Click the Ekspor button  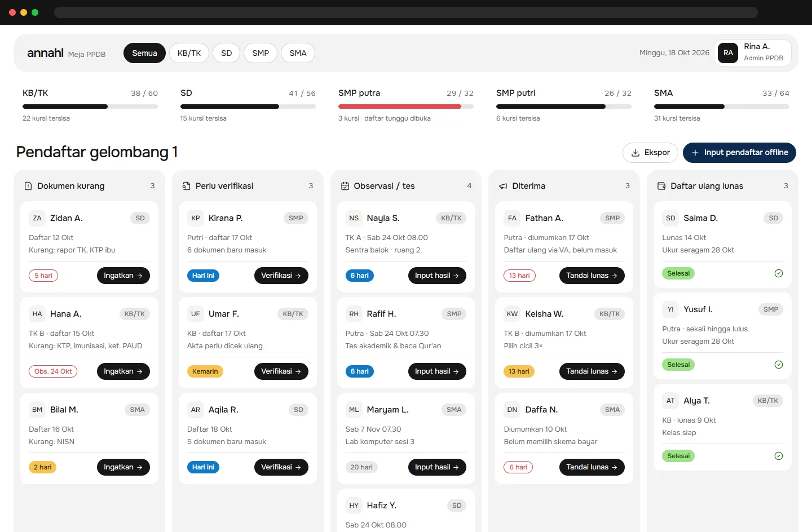[x=650, y=153]
